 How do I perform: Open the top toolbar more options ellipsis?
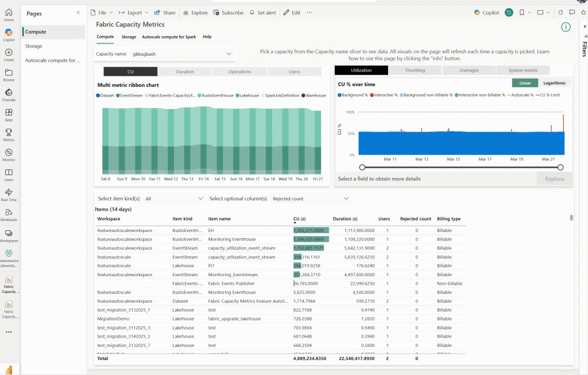coord(310,13)
